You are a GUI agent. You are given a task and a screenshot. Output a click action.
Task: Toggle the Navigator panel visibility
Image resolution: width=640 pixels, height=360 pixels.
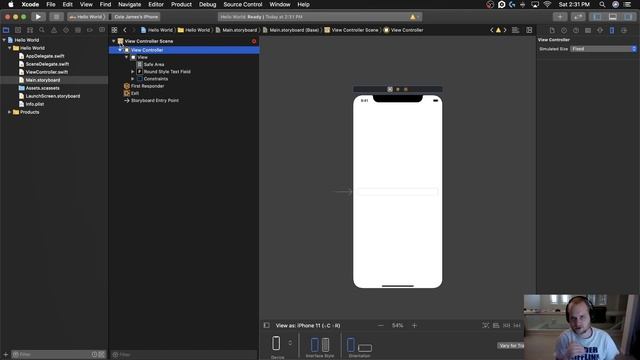(x=597, y=17)
